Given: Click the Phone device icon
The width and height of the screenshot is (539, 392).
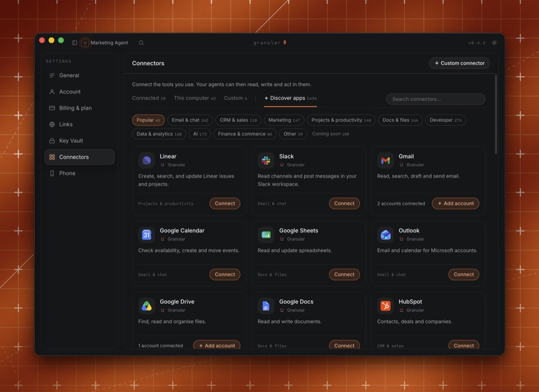Looking at the screenshot, I should tap(52, 173).
